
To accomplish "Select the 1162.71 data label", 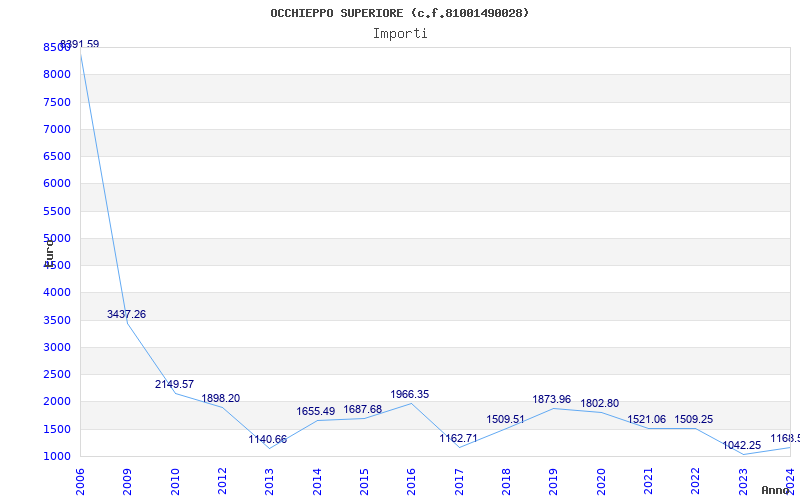I will click(458, 438).
